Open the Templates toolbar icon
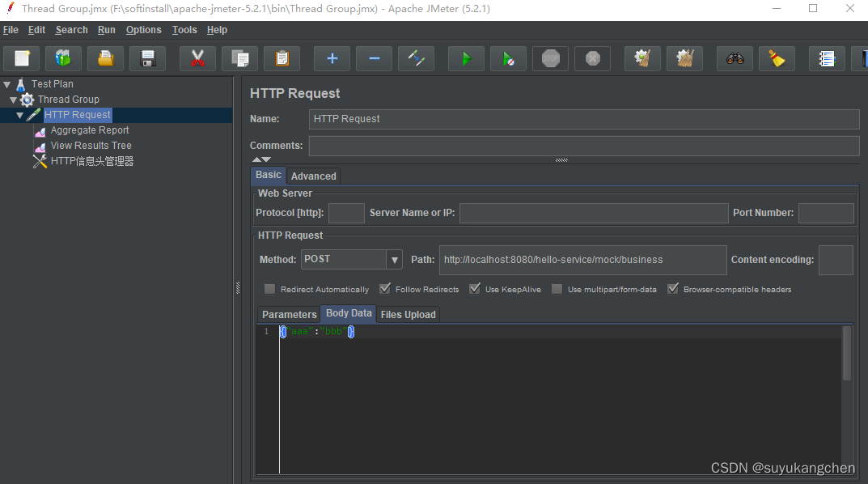The image size is (868, 484). tap(64, 59)
